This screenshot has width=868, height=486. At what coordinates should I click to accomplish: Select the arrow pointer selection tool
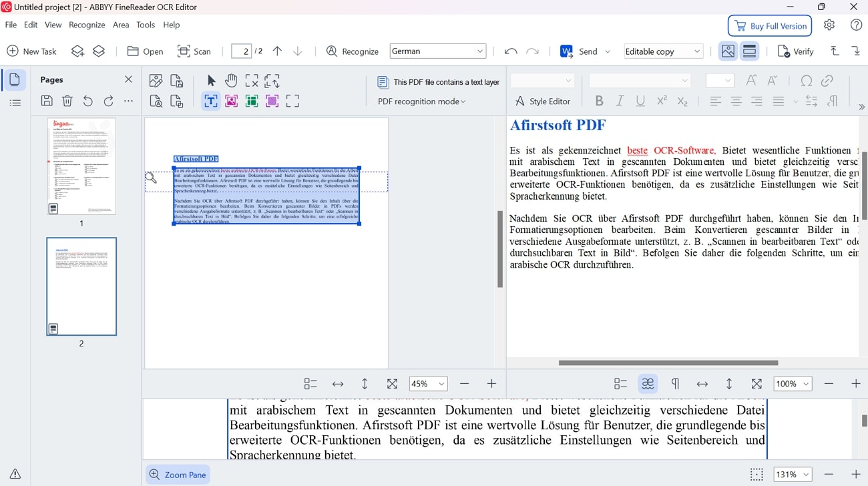point(211,81)
